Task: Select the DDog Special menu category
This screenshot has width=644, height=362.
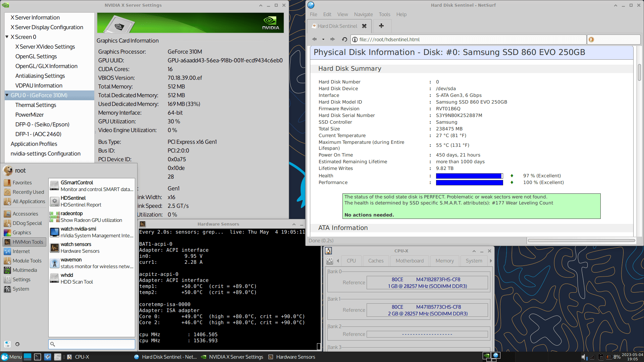Action: 24,223
